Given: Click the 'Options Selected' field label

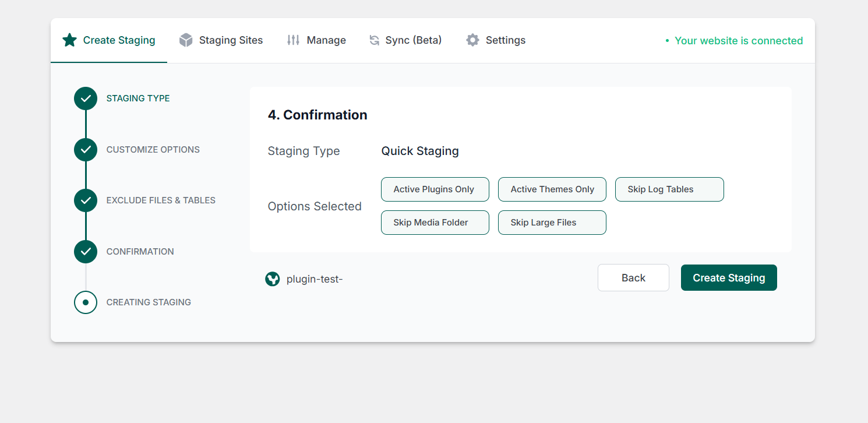Looking at the screenshot, I should coord(315,206).
